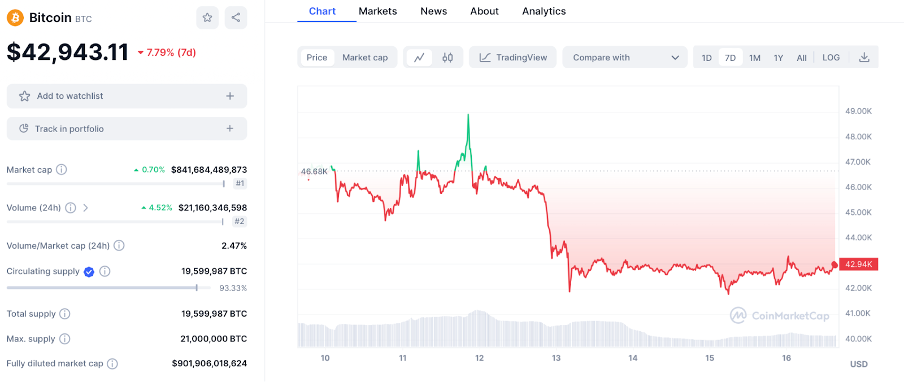Click info icon beside Fully diluted market cap
This screenshot has height=382, width=904.
pyautogui.click(x=112, y=364)
